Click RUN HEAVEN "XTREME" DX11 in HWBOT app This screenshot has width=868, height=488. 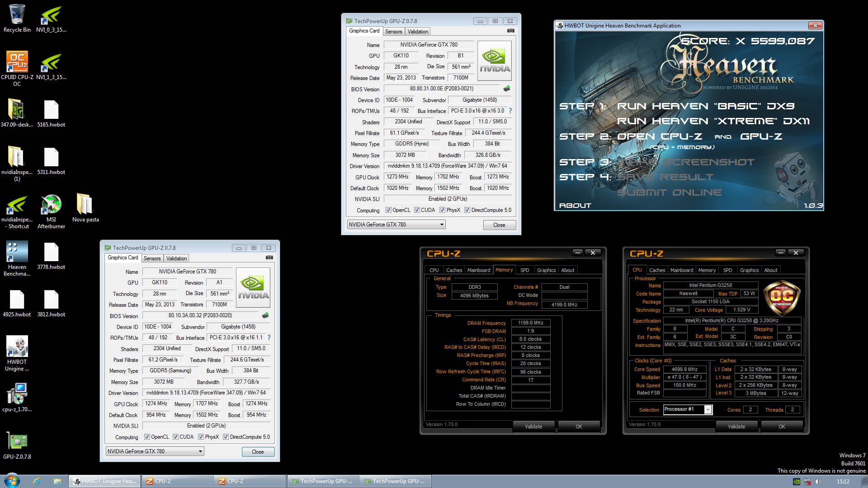(713, 121)
